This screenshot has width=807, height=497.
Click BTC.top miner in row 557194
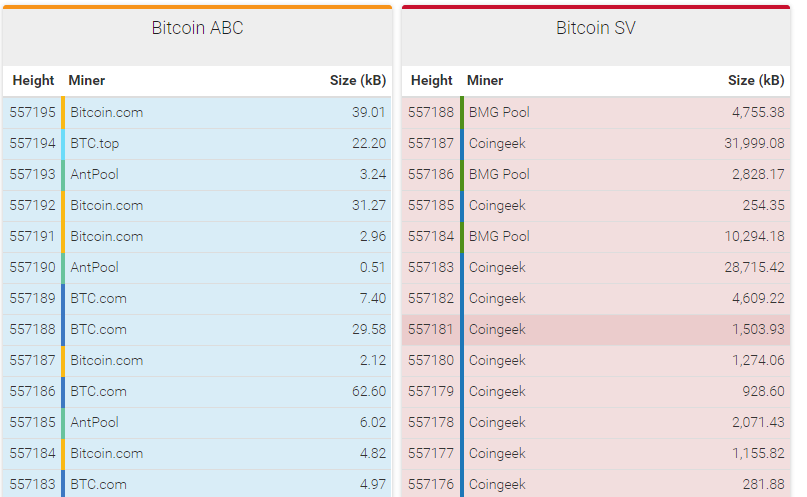[x=95, y=143]
